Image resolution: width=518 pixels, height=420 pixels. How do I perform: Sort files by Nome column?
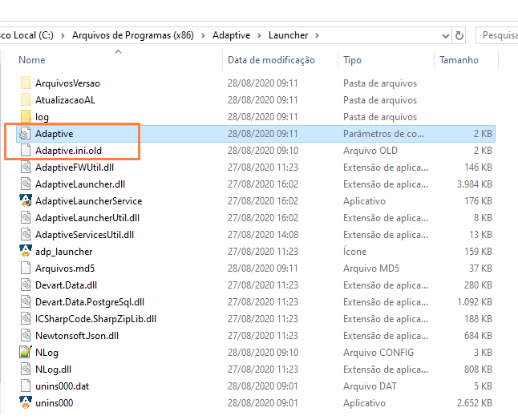32,60
